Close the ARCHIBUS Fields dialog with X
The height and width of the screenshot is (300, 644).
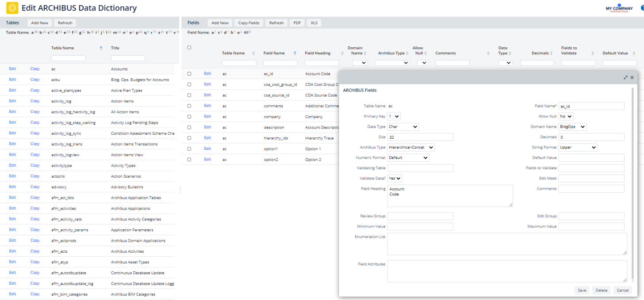point(632,77)
